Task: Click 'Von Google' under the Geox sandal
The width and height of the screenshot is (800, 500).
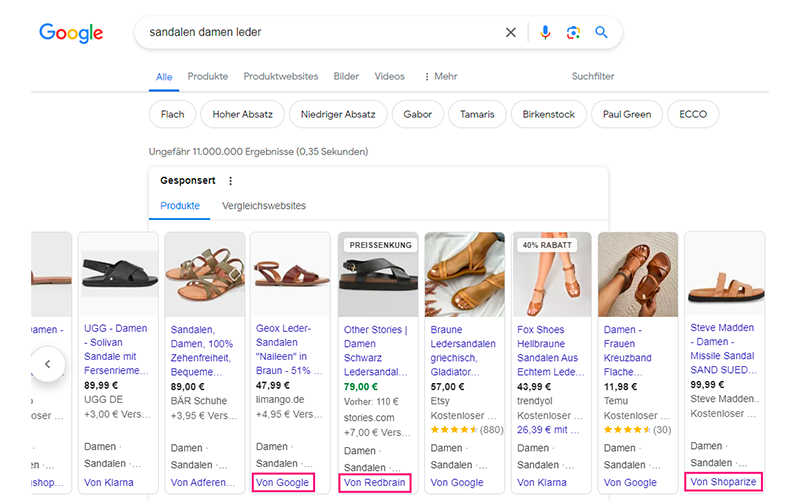Action: pos(283,482)
